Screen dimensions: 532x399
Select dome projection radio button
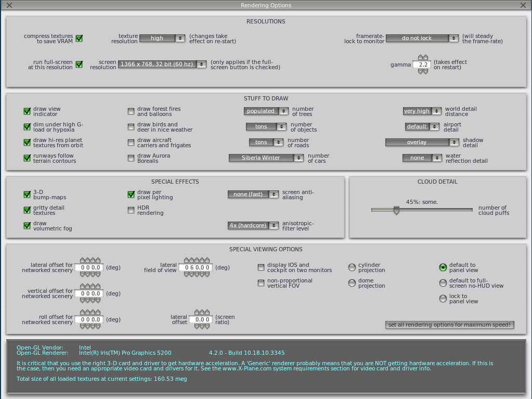[352, 283]
